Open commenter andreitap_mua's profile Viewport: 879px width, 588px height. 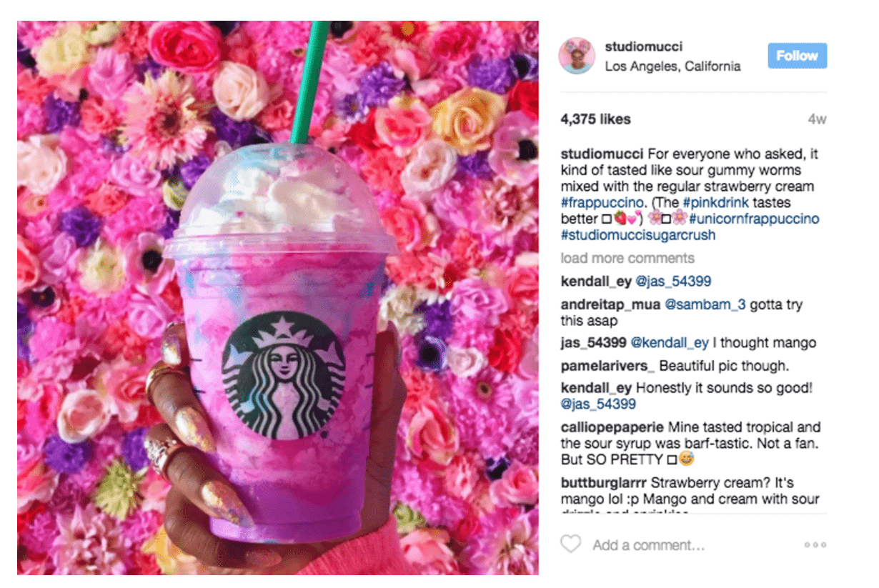[x=611, y=304]
